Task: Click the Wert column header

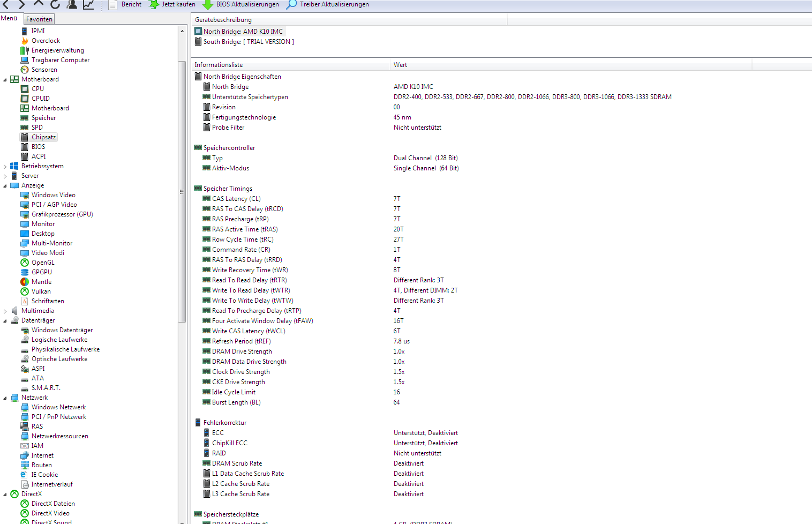Action: click(x=571, y=65)
